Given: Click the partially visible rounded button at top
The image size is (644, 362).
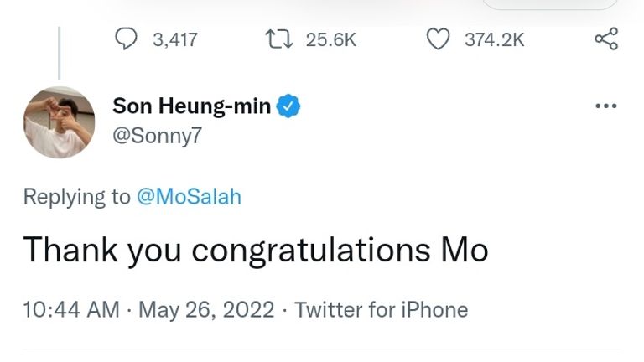Looking at the screenshot, I should [x=549, y=4].
